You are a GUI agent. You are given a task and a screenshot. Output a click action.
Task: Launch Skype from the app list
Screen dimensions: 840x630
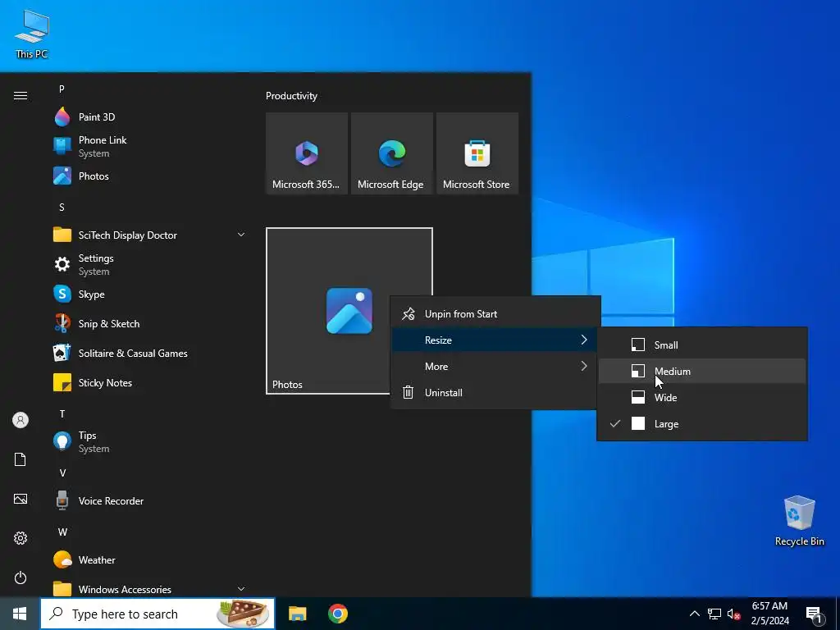[x=150, y=294]
